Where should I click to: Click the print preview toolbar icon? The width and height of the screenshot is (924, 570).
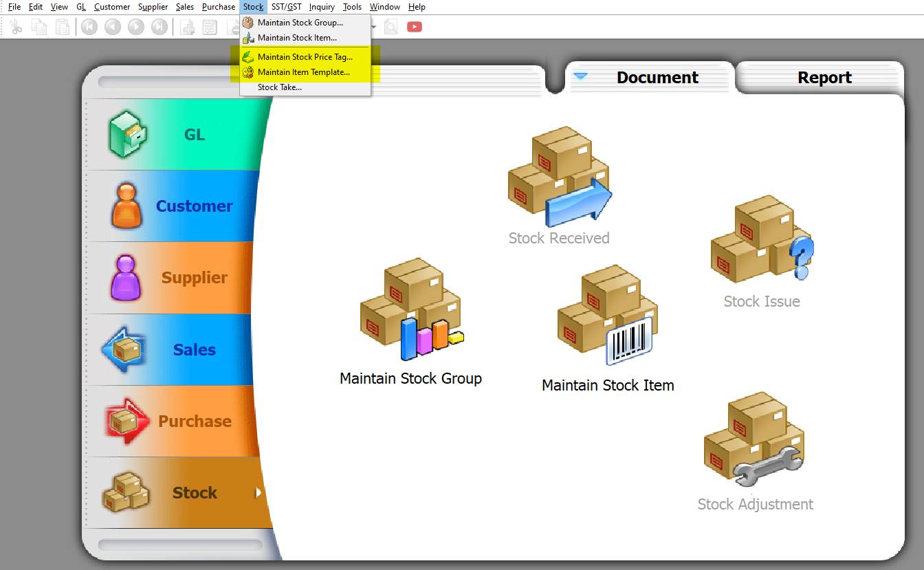(x=390, y=27)
